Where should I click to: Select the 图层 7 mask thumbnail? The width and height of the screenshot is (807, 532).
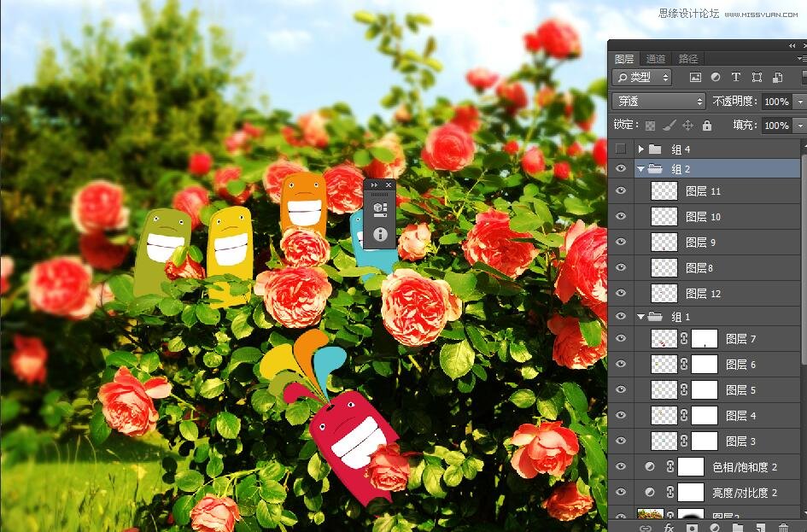(x=704, y=338)
